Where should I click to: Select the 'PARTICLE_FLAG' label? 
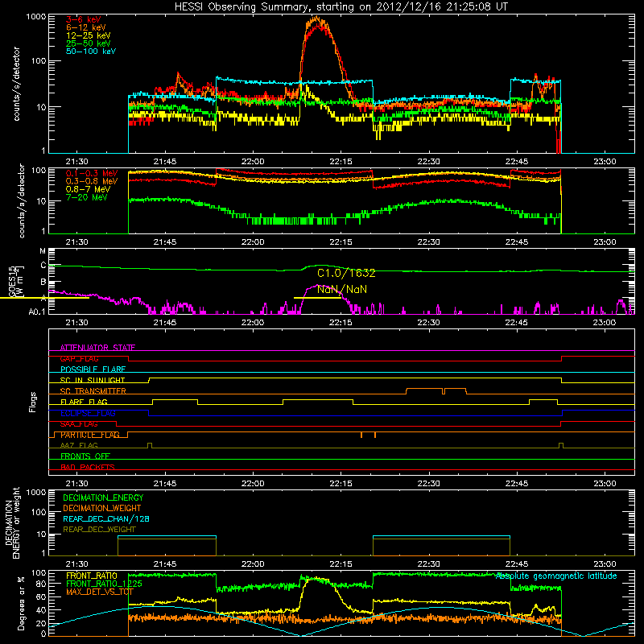90,435
